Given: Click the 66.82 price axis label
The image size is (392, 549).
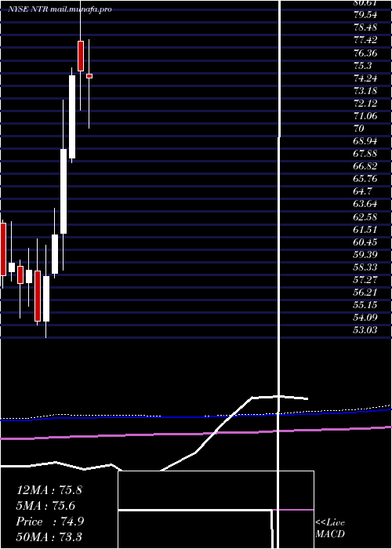Looking at the screenshot, I should pyautogui.click(x=366, y=166).
